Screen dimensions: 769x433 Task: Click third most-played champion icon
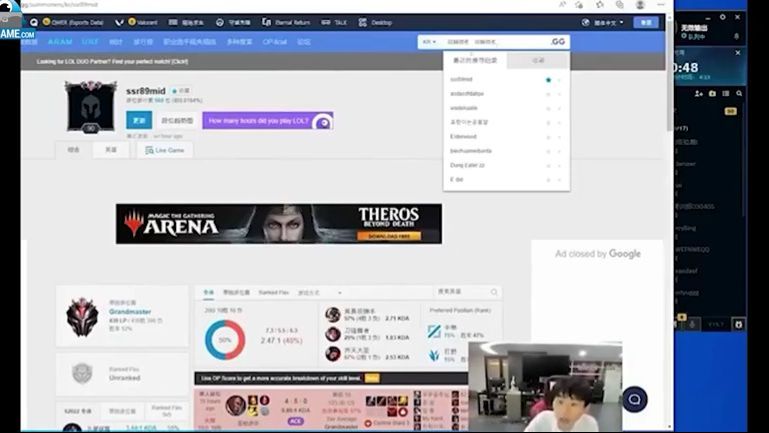(x=333, y=354)
